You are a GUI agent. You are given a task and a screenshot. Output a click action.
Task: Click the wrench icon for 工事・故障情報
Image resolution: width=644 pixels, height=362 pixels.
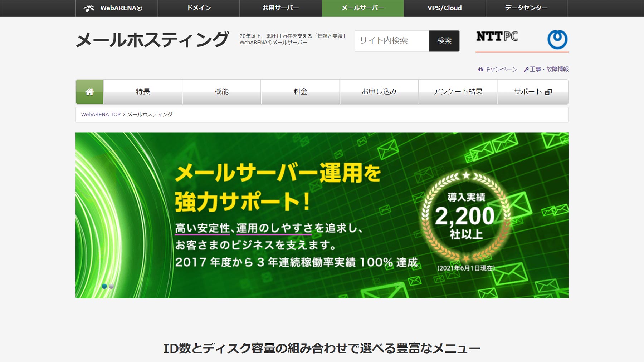[x=526, y=69]
